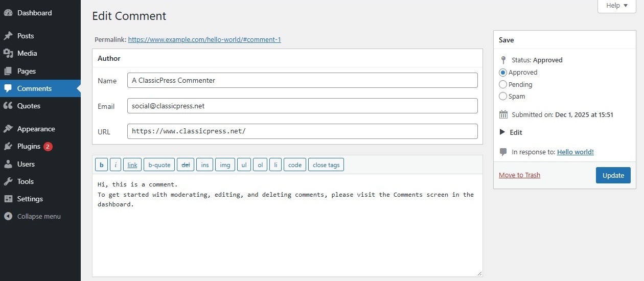Viewport: 644px width, 281px height.
Task: Click the blue Update button
Action: (613, 175)
